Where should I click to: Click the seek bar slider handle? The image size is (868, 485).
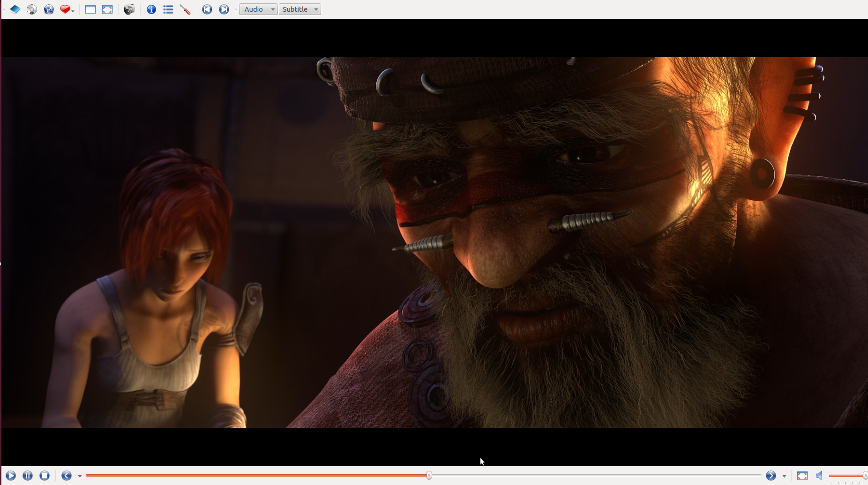pyautogui.click(x=429, y=476)
